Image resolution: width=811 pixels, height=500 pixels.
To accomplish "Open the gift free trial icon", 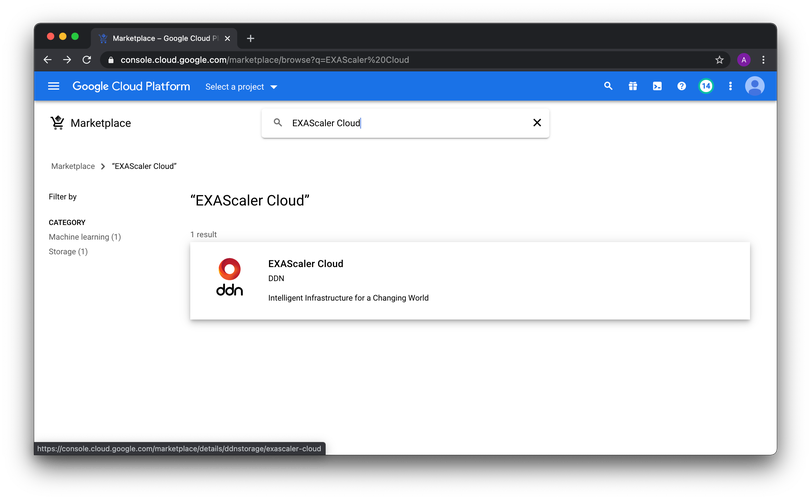I will tap(633, 86).
